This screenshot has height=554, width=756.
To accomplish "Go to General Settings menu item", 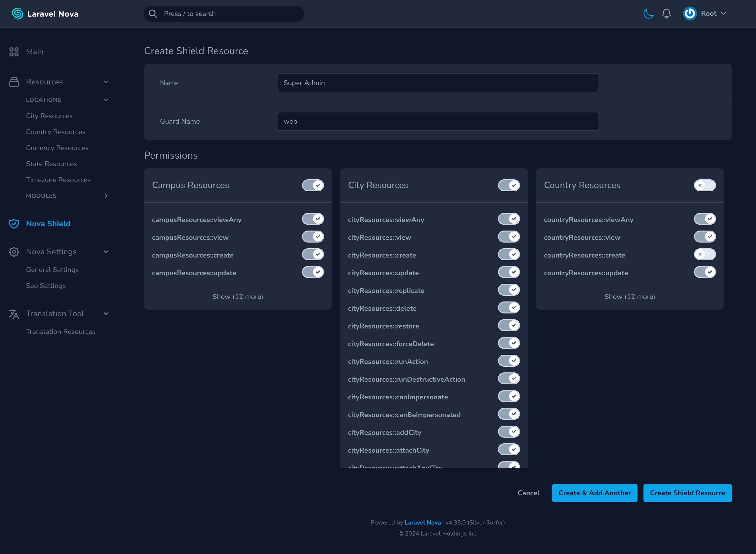I will 52,270.
